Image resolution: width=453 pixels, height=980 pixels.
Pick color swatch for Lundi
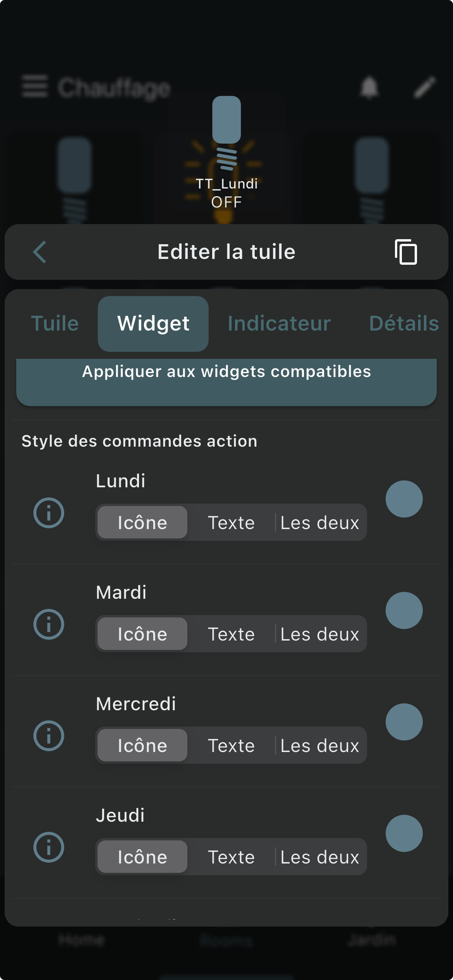[404, 499]
